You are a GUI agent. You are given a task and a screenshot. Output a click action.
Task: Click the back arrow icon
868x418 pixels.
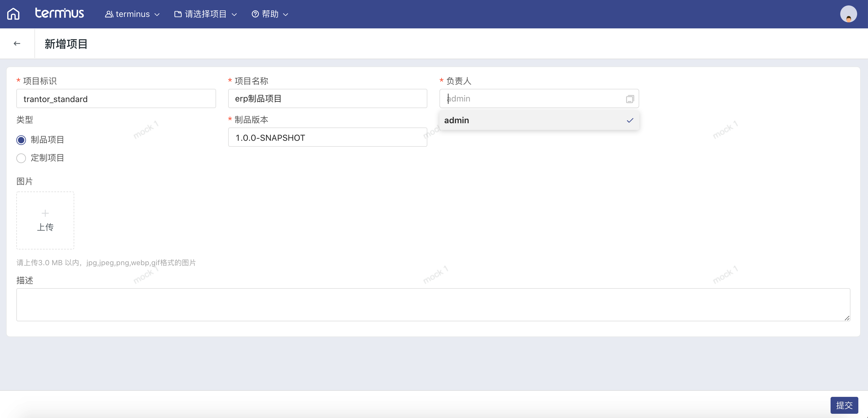click(17, 43)
